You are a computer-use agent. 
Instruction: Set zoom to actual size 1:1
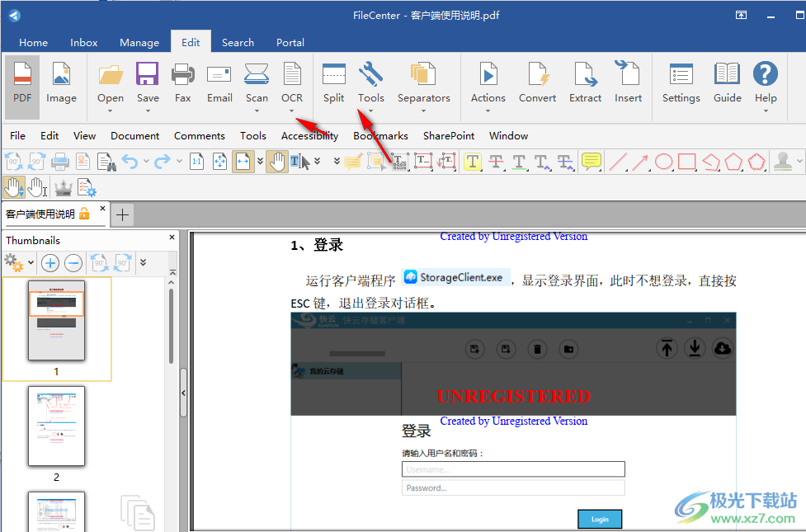tap(197, 162)
